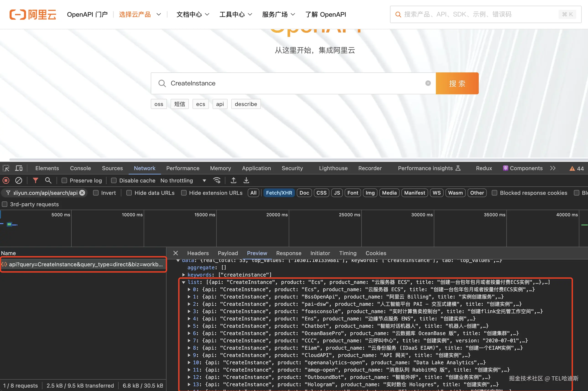Stop recording network log
This screenshot has height=391, width=588.
pyautogui.click(x=6, y=180)
